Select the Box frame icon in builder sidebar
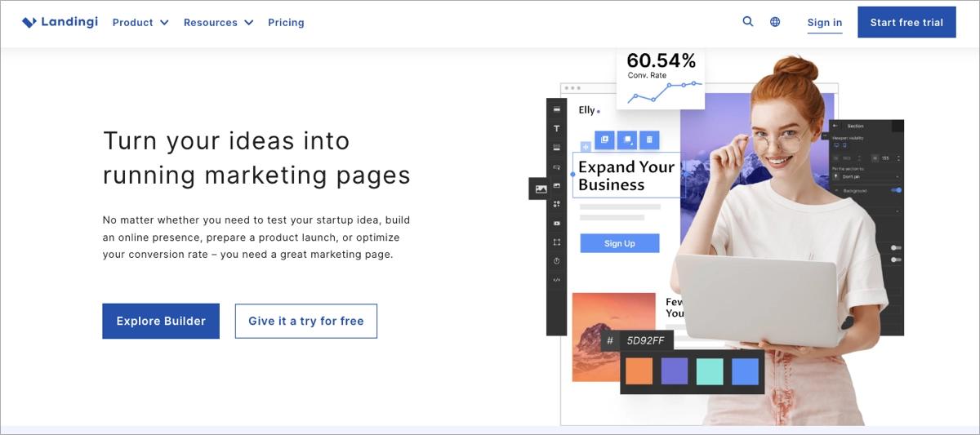The height and width of the screenshot is (435, 980). point(557,242)
